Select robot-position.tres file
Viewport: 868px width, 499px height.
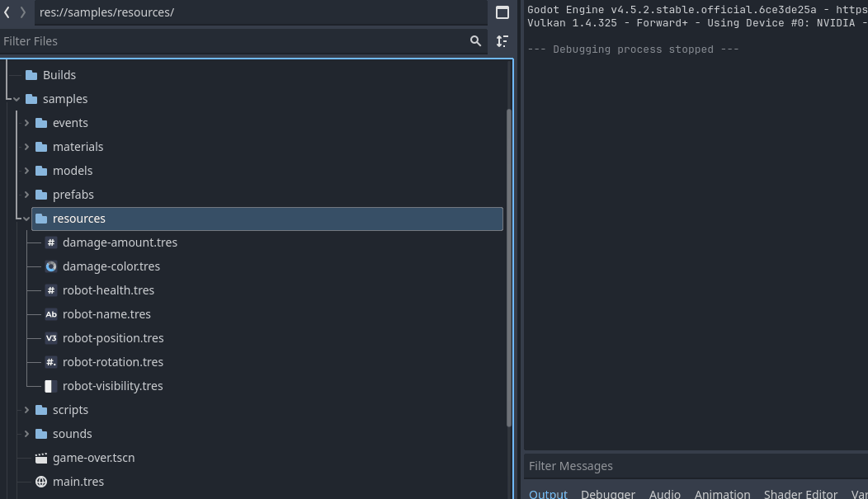coord(113,338)
